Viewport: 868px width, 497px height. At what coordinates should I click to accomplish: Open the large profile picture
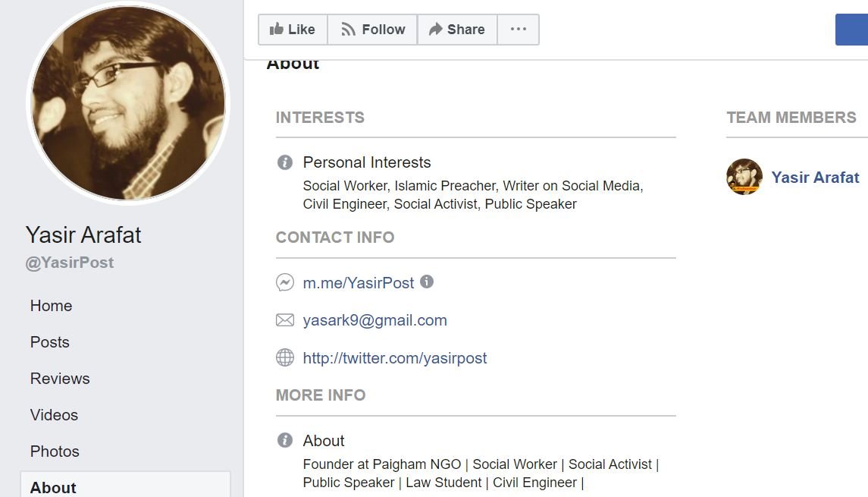[128, 103]
